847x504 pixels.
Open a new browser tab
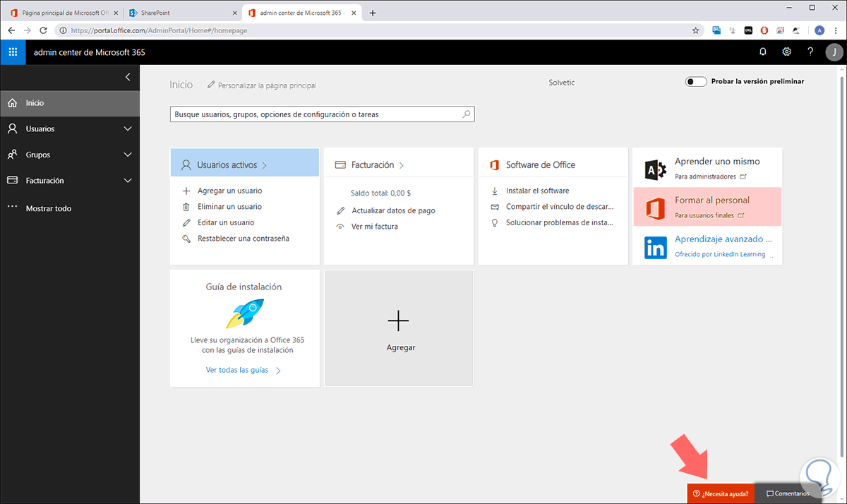373,13
